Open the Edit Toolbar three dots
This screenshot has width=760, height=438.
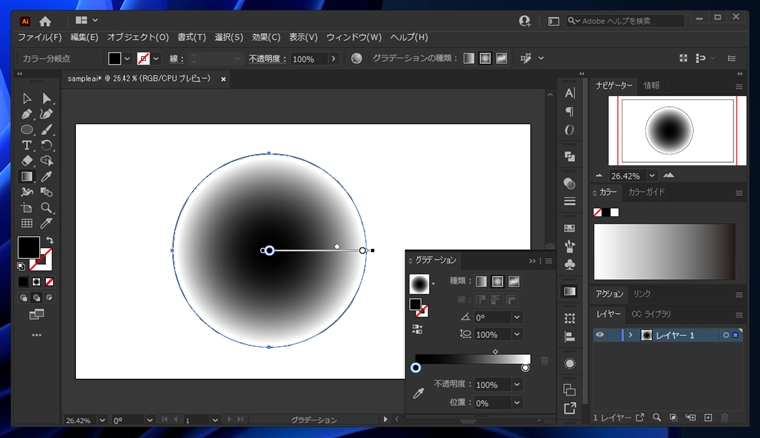point(36,335)
